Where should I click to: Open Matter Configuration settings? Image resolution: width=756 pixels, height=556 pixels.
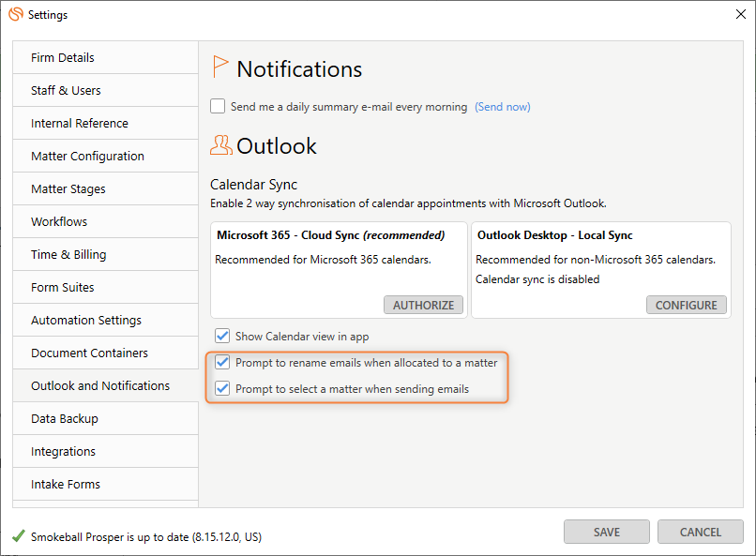click(x=106, y=156)
